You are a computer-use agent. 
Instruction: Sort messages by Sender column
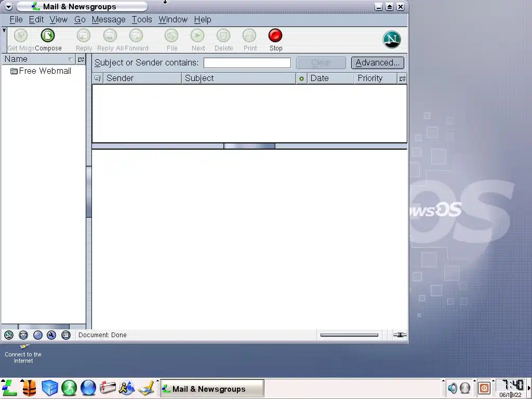[142, 78]
